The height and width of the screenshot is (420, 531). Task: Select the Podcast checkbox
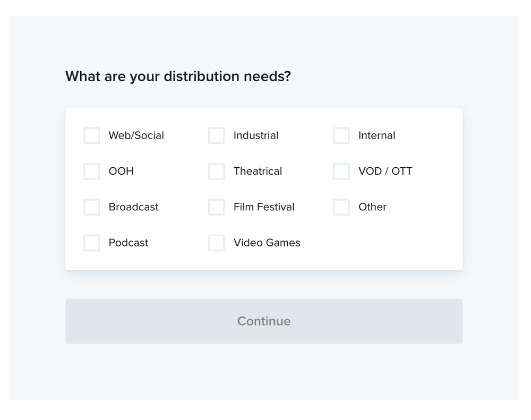(92, 243)
